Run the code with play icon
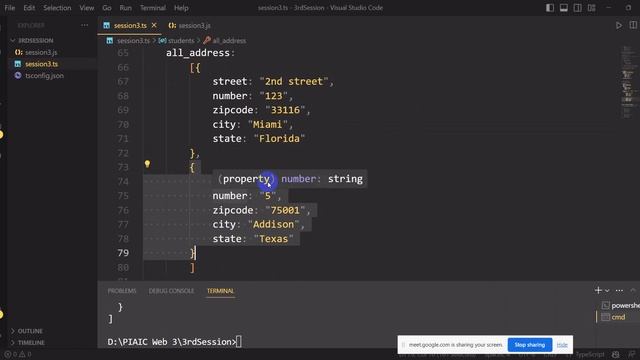The width and height of the screenshot is (640, 360). (619, 25)
